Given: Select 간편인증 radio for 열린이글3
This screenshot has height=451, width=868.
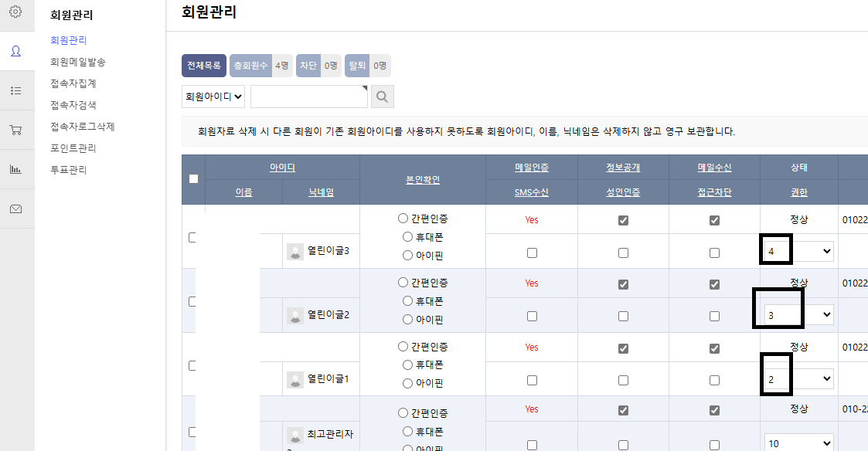Looking at the screenshot, I should tap(403, 219).
